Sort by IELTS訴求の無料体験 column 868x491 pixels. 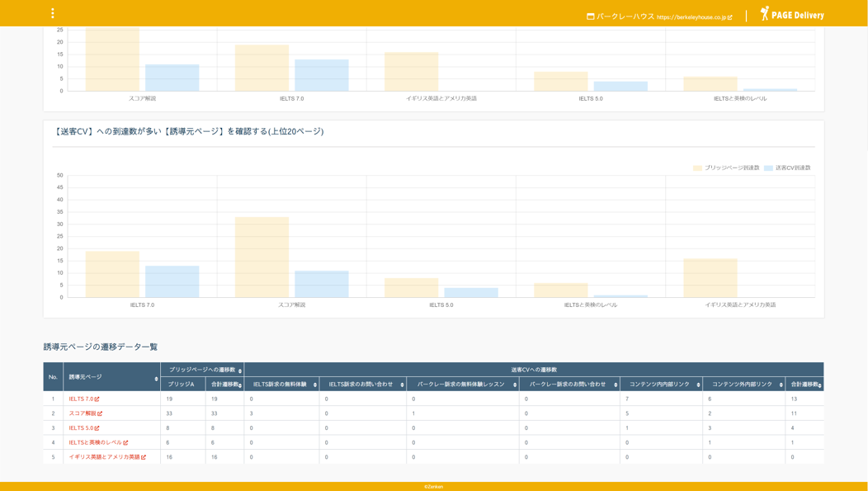[315, 385]
